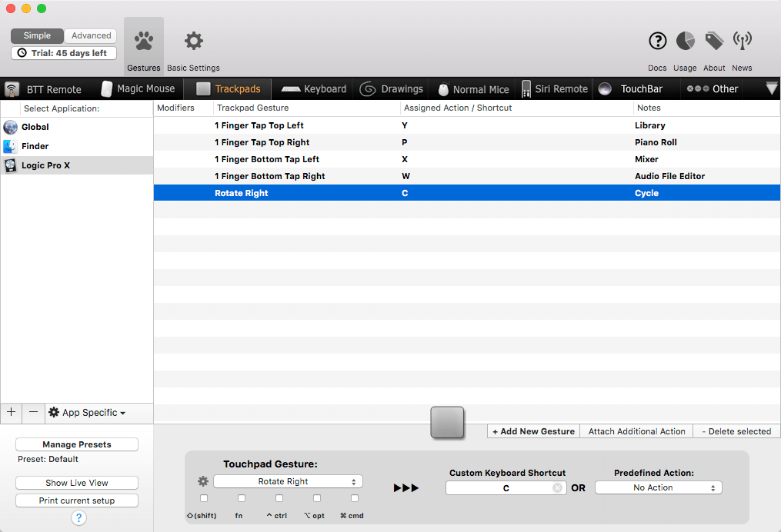Viewport: 781px width, 532px height.
Task: Click the Logic Pro X app icon
Action: coord(11,165)
